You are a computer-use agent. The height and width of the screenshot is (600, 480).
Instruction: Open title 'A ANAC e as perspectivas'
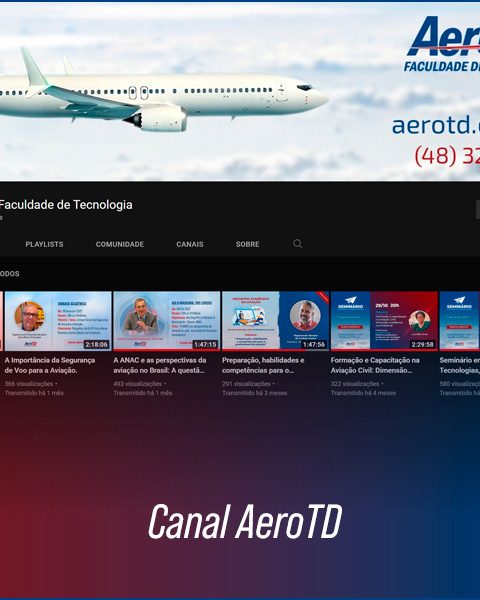[x=160, y=365]
